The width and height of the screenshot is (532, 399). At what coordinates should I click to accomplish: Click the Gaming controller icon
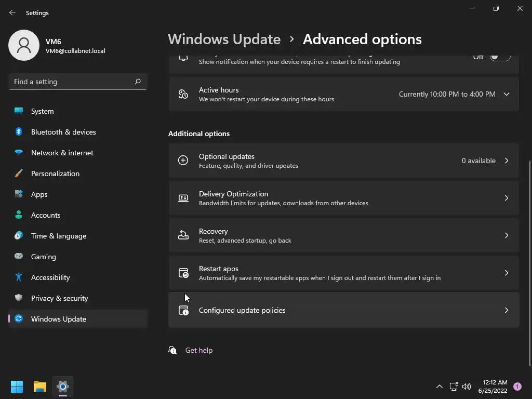tap(19, 257)
